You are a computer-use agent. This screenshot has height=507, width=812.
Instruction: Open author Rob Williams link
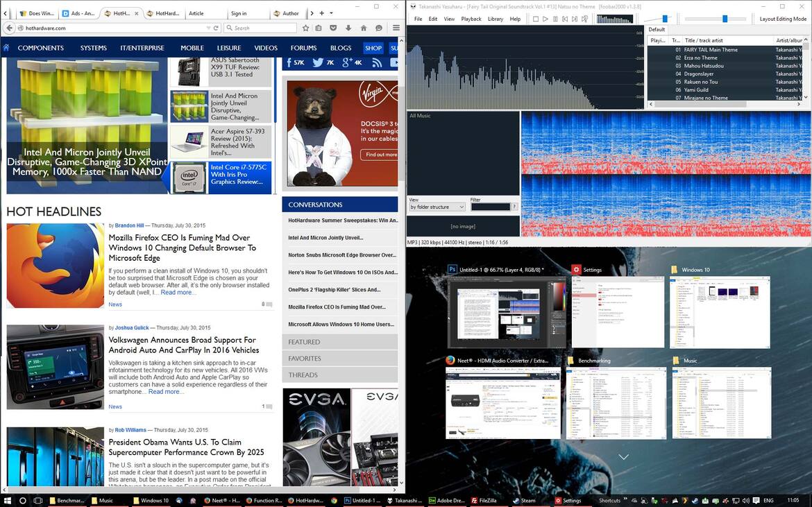130,430
